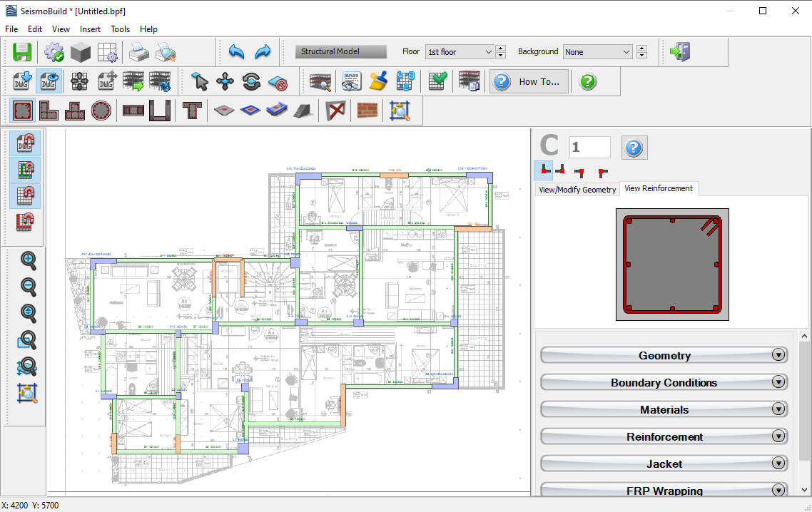Choose the stairs insertion tool
This screenshot has height=512, width=812.
(303, 111)
